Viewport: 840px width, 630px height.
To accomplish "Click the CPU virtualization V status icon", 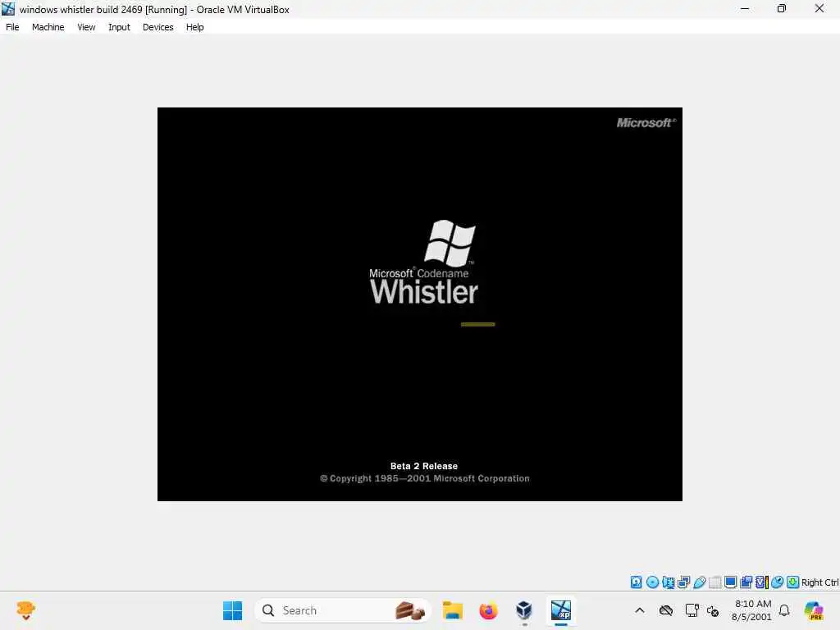I will click(x=762, y=582).
